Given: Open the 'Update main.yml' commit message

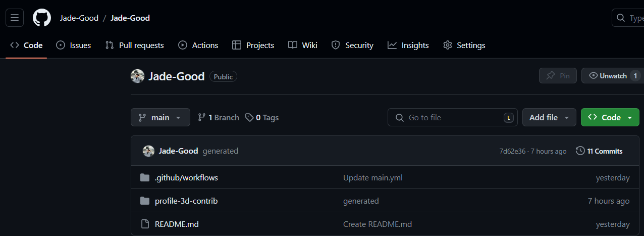Looking at the screenshot, I should pyautogui.click(x=373, y=177).
